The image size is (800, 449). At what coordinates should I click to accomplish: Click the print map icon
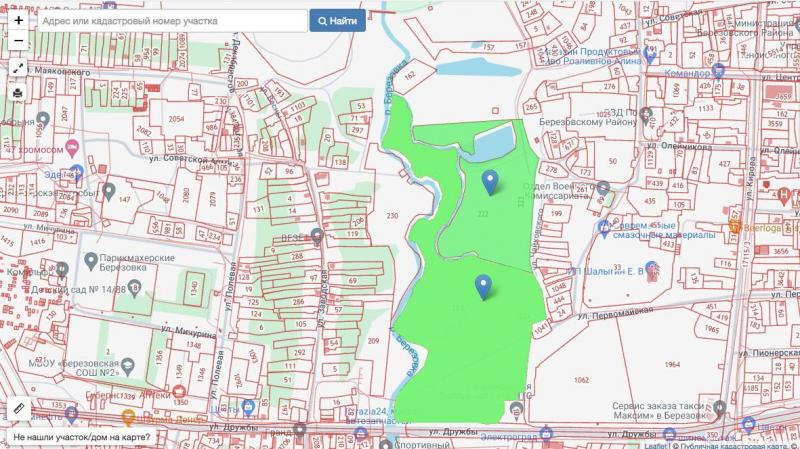(18, 93)
